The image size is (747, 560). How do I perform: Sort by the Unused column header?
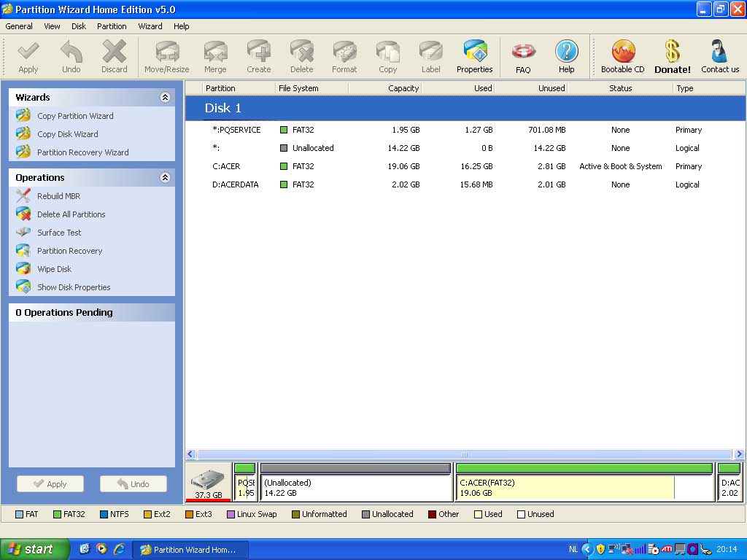[x=531, y=88]
